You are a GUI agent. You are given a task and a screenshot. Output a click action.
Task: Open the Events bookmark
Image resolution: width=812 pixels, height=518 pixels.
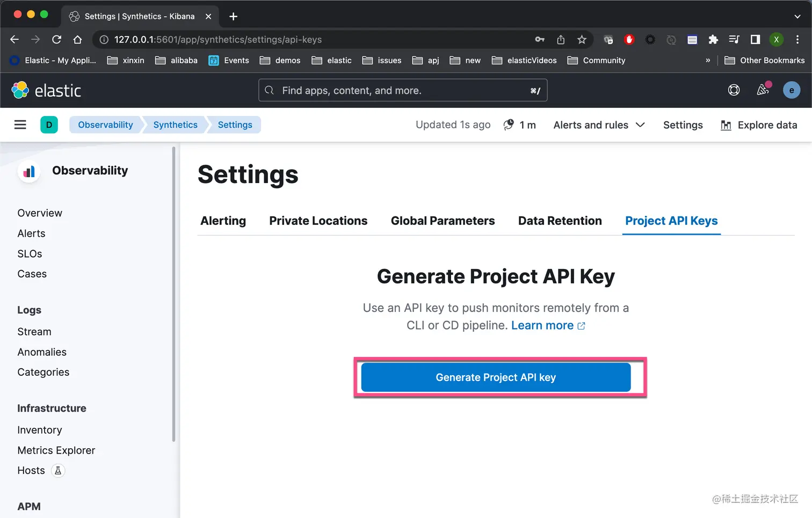229,60
